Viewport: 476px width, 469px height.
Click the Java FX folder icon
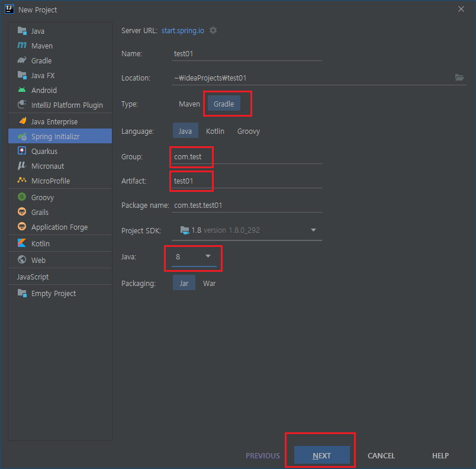click(22, 75)
